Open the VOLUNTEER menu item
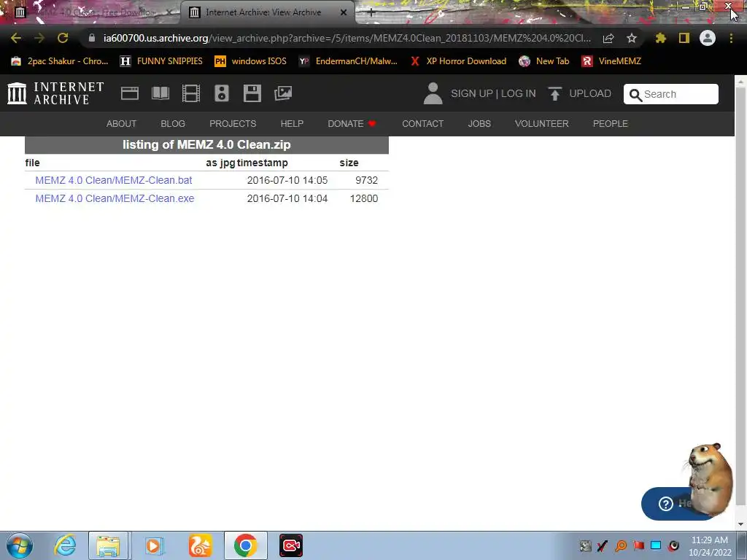Image resolution: width=747 pixels, height=560 pixels. pos(541,124)
